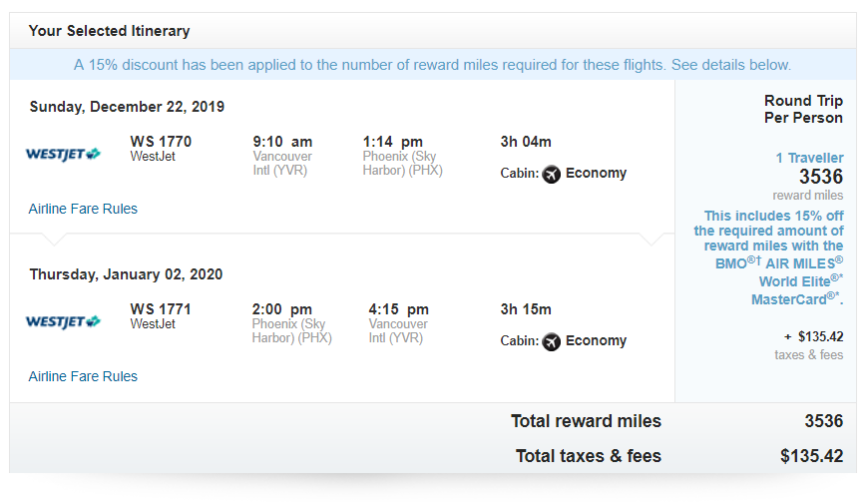
Task: Select the Thursday, January 02, 2020 date heading
Action: 126,274
